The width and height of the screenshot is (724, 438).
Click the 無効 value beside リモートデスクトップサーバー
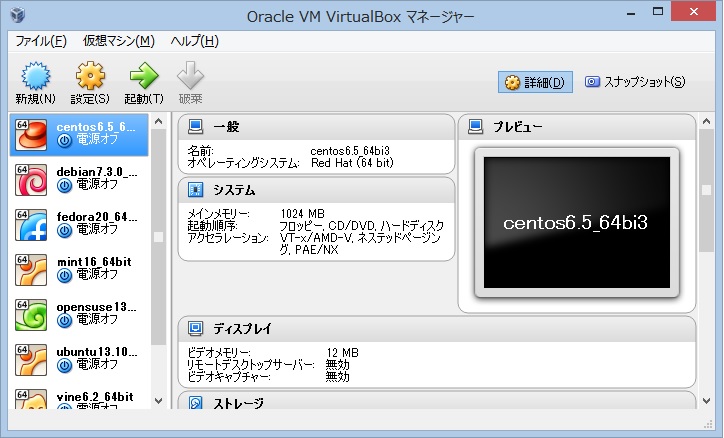tap(338, 365)
